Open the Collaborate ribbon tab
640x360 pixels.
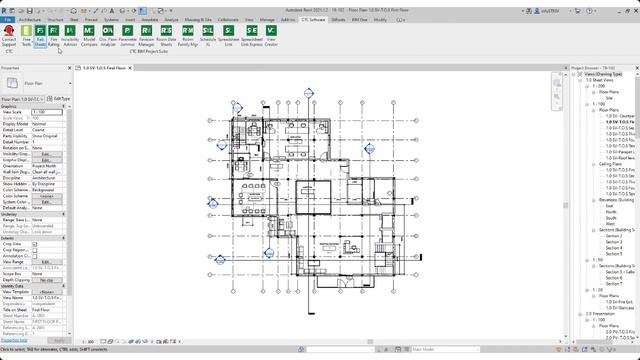pos(228,20)
